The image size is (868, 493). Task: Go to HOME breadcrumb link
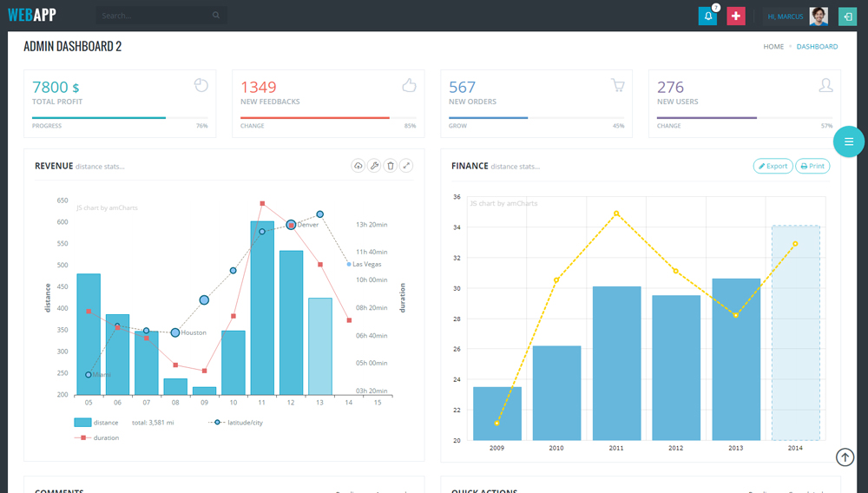[x=773, y=47]
